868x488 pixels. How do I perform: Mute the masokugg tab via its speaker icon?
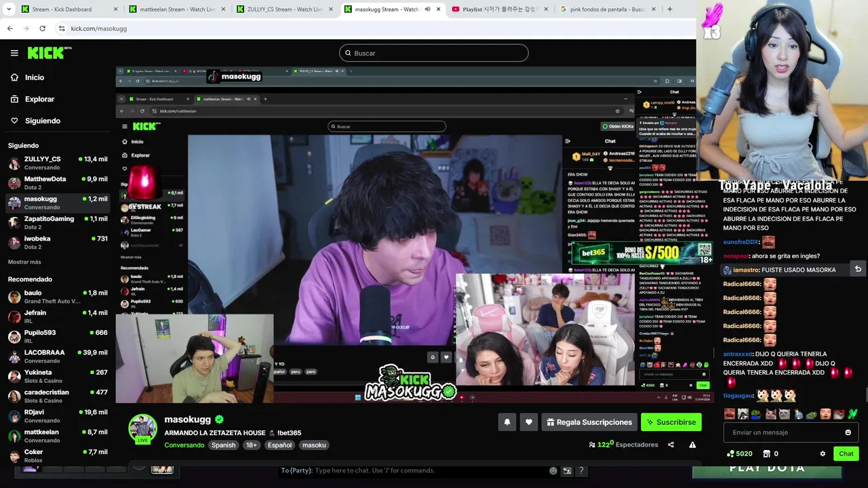[x=427, y=9]
